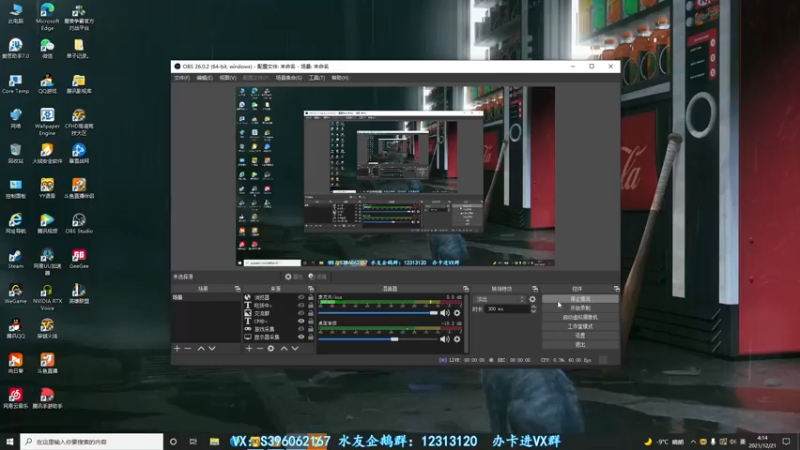Enable 工作室模式 studio mode button

580,327
